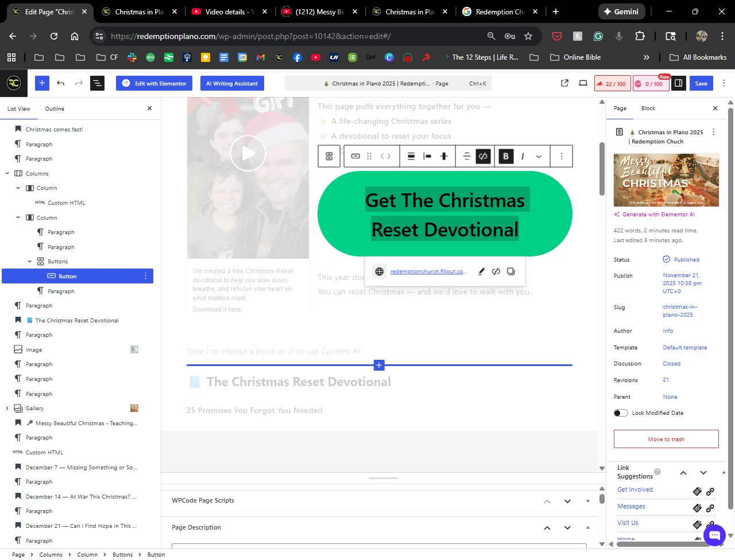Image resolution: width=735 pixels, height=560 pixels.
Task: Open more rich text options dropdown chevron
Action: (539, 156)
